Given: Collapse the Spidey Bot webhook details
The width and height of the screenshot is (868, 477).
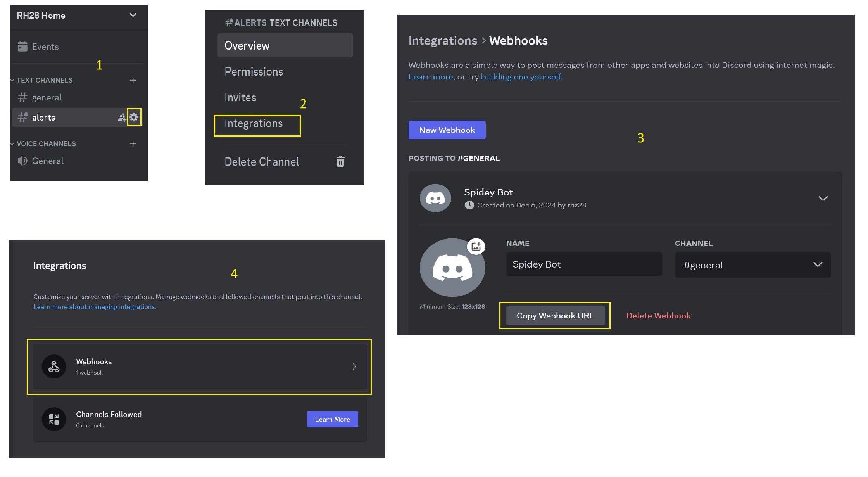Looking at the screenshot, I should coord(823,198).
